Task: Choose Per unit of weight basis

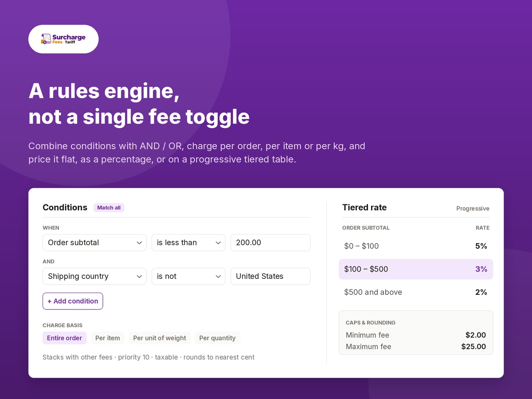Action: coord(160,338)
